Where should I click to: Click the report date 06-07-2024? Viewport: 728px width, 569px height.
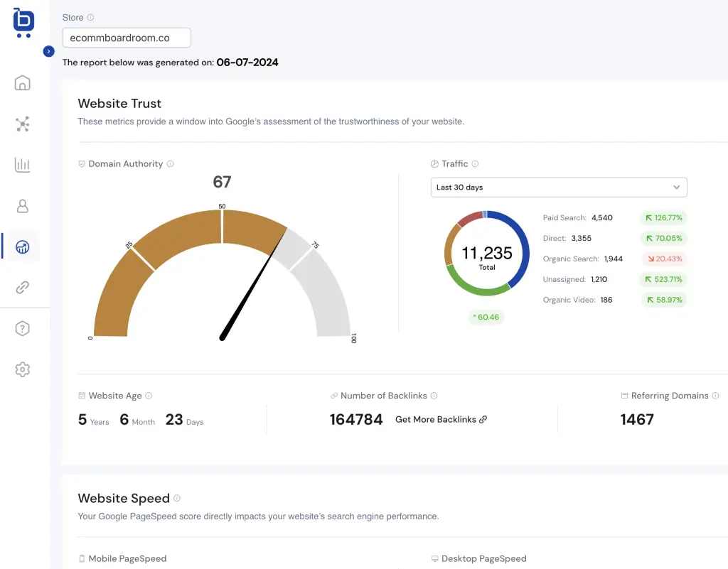point(247,62)
